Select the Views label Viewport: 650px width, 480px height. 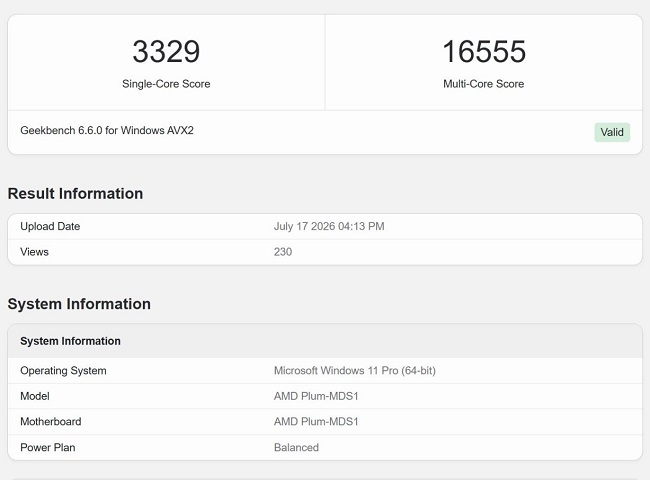coord(34,252)
